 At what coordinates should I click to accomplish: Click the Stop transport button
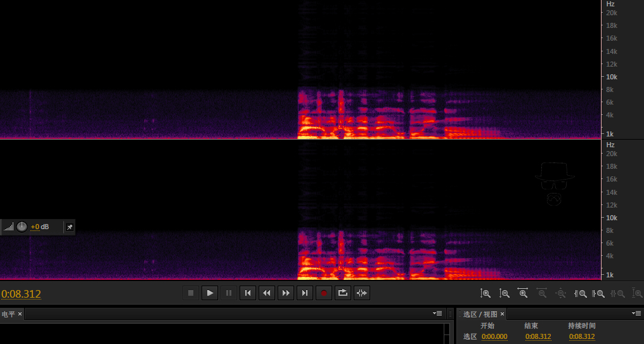click(x=191, y=293)
